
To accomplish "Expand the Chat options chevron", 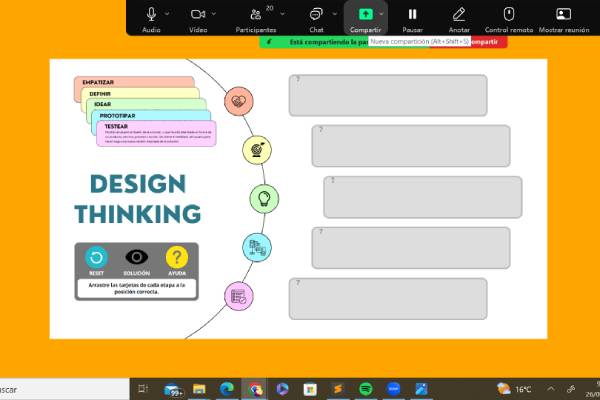I will 330,14.
